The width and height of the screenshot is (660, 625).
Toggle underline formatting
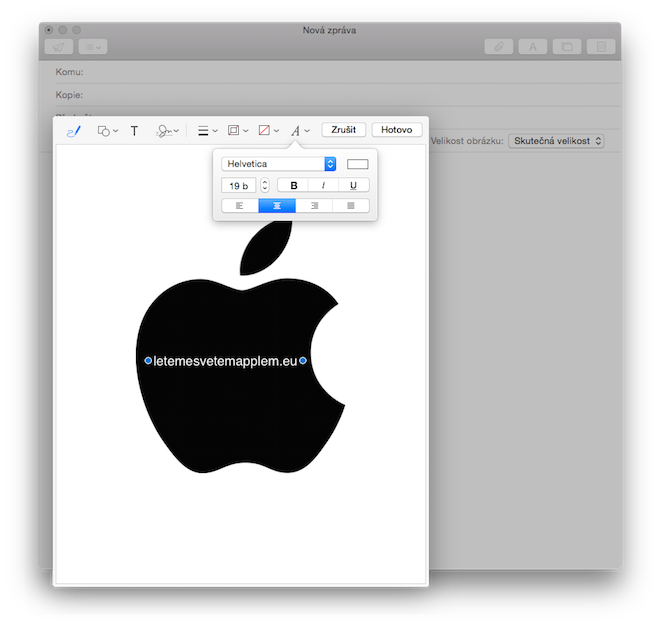pos(353,185)
